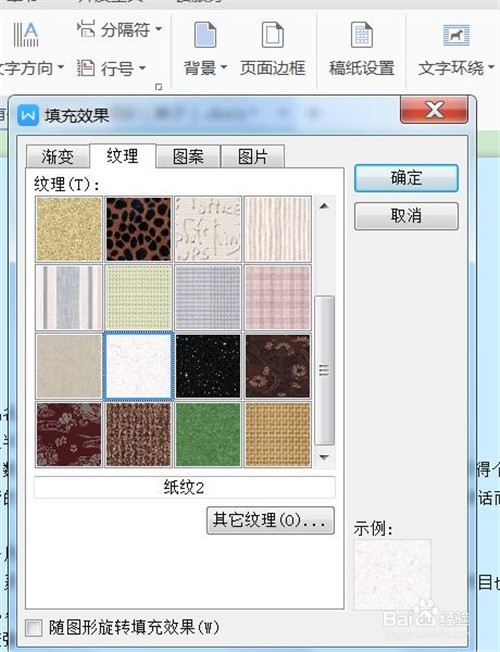Select the light green woven texture
This screenshot has height=652, width=500.
point(139,298)
